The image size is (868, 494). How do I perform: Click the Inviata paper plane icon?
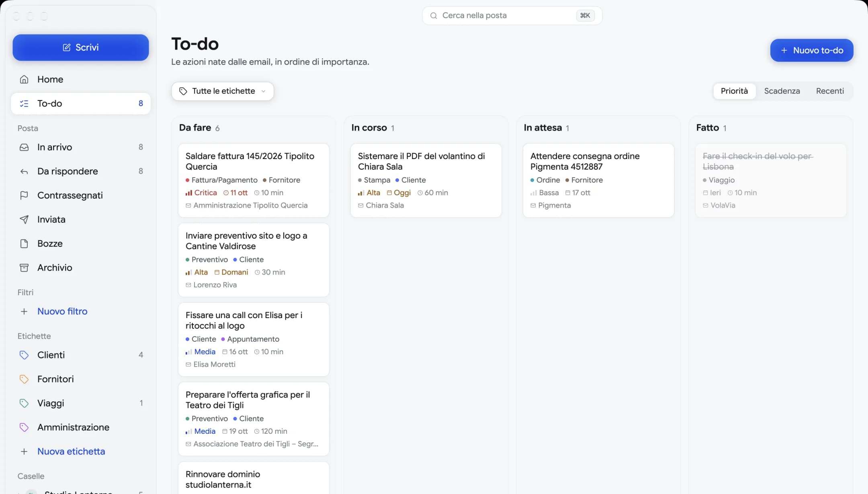(24, 220)
